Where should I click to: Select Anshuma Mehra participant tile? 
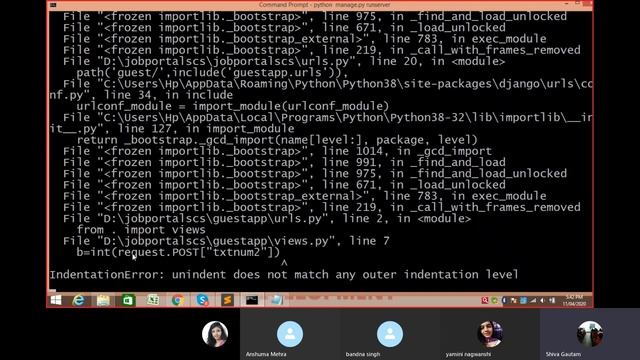click(x=290, y=334)
